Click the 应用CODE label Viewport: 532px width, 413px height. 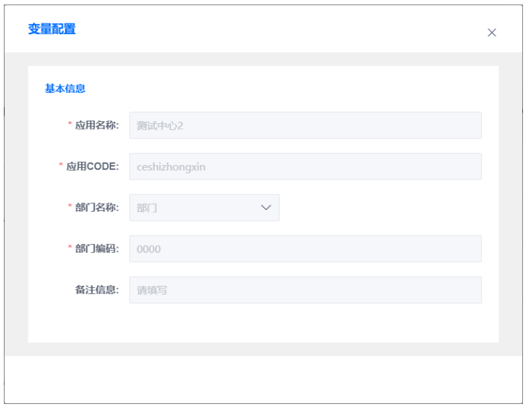point(92,166)
